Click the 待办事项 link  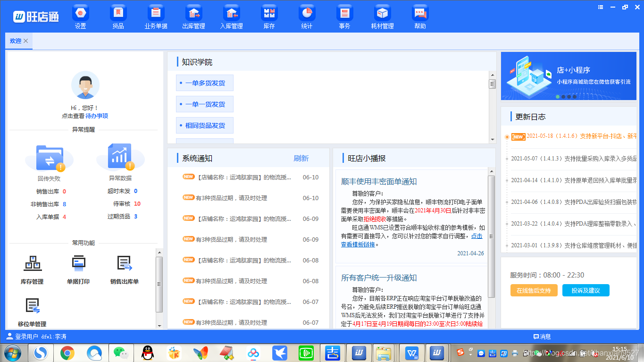click(97, 116)
